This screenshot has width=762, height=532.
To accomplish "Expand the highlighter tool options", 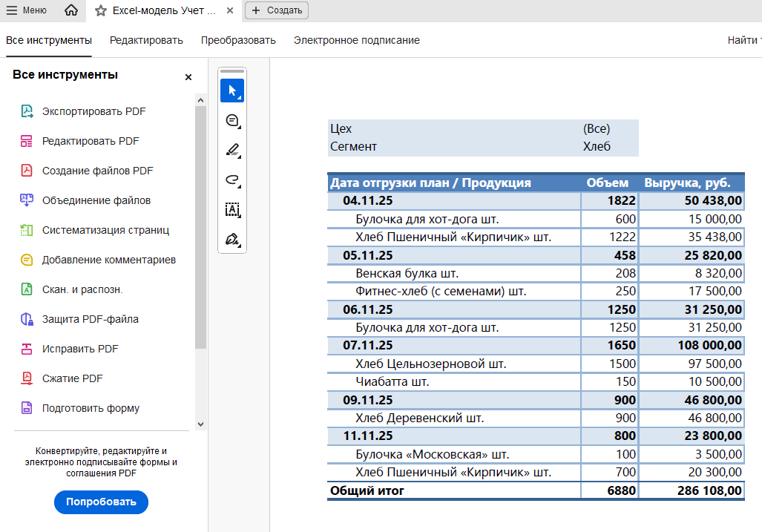I will (x=240, y=157).
